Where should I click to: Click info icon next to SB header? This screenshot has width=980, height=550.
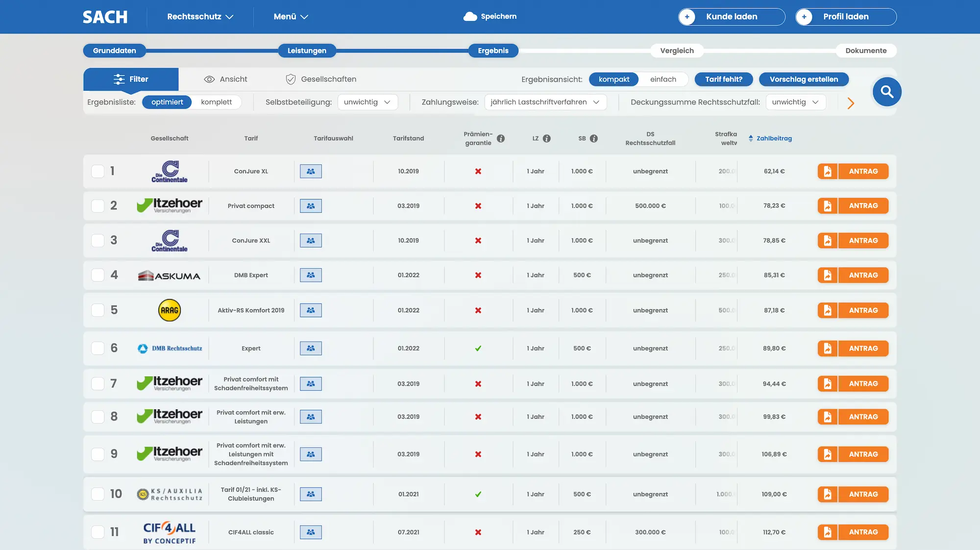[594, 139]
